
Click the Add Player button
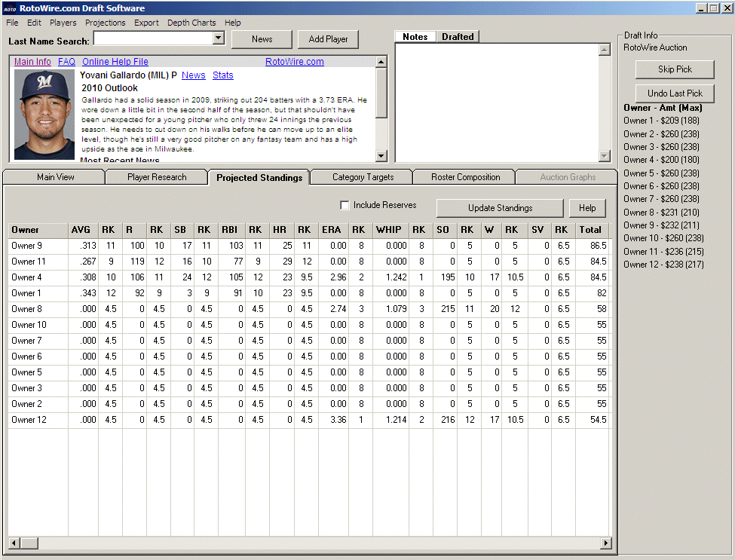(328, 39)
